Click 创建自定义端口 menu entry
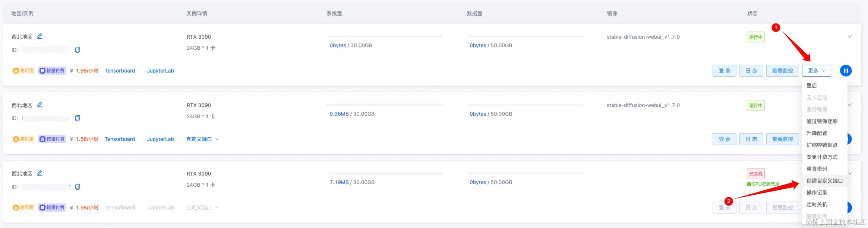868x228 pixels. coord(824,181)
